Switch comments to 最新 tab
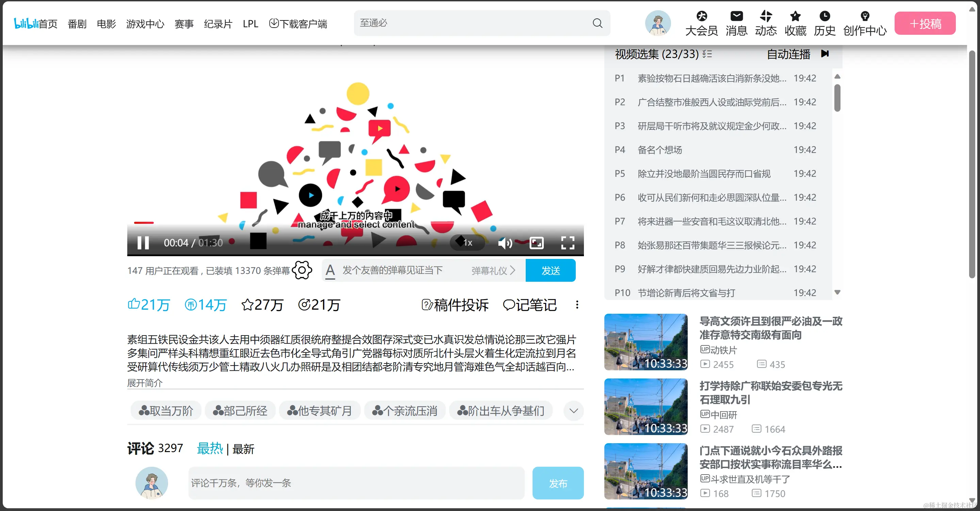Viewport: 980px width, 511px height. pos(244,449)
